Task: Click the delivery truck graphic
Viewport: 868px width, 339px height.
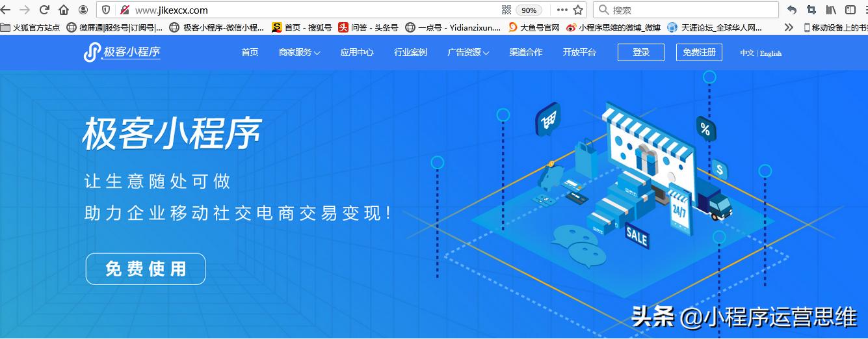Action: (713, 199)
